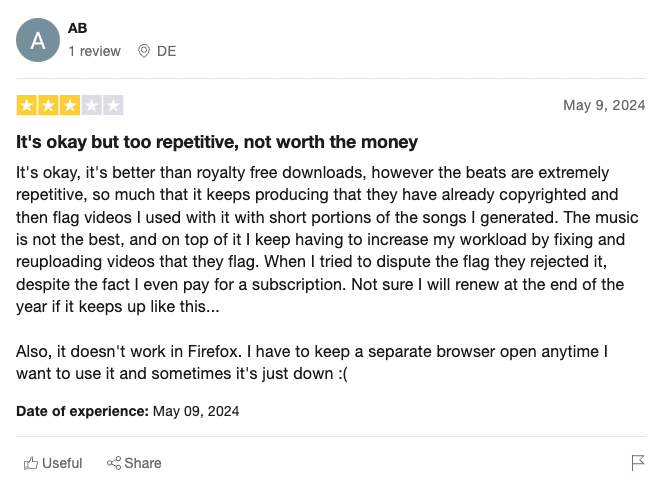Click the round A avatar
The image size is (666, 481).
point(38,40)
